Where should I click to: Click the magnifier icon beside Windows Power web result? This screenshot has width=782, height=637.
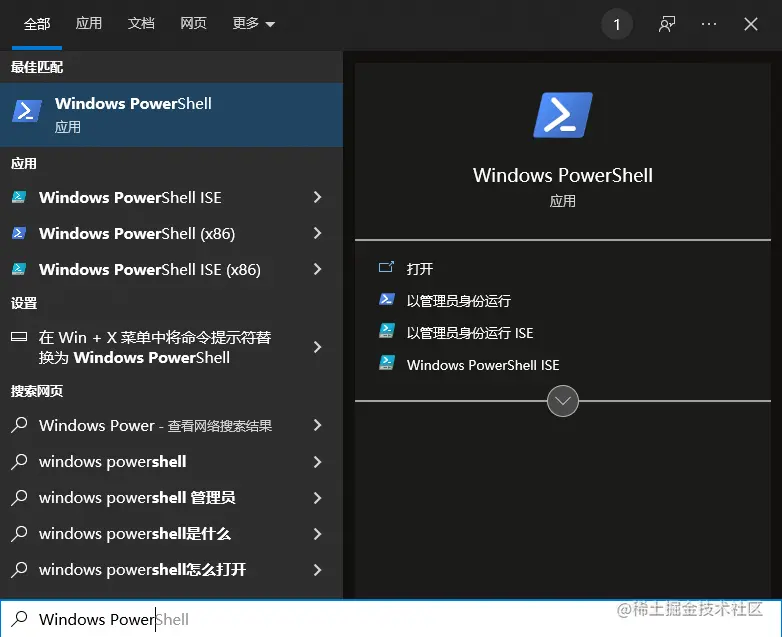(19, 425)
